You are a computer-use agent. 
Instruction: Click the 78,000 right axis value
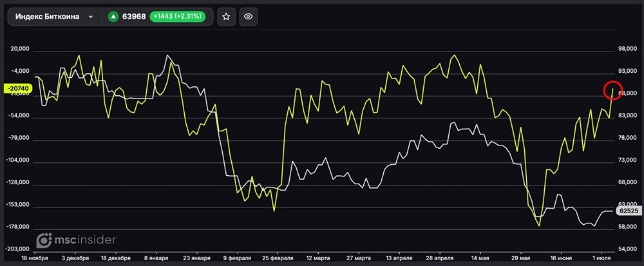627,138
